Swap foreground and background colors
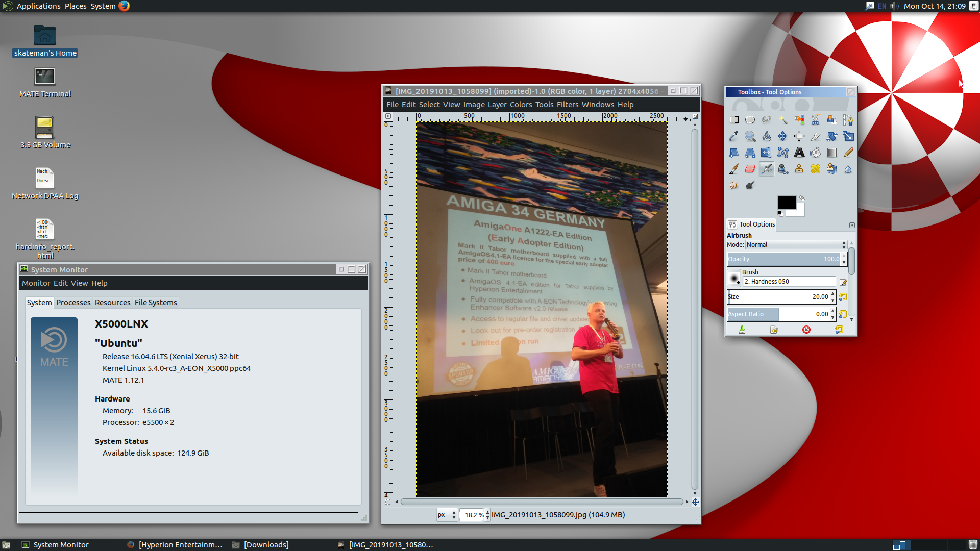This screenshot has width=980, height=551. 802,198
